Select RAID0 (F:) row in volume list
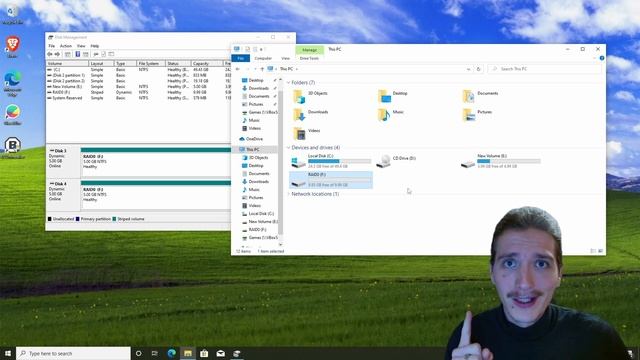Viewport: 640px width, 360px height. [139, 92]
